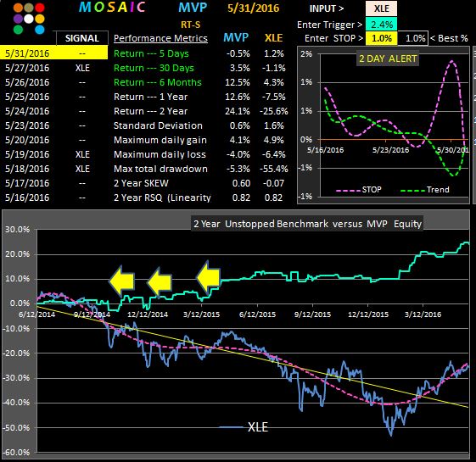Click the Return --- 1 Year label

150,97
